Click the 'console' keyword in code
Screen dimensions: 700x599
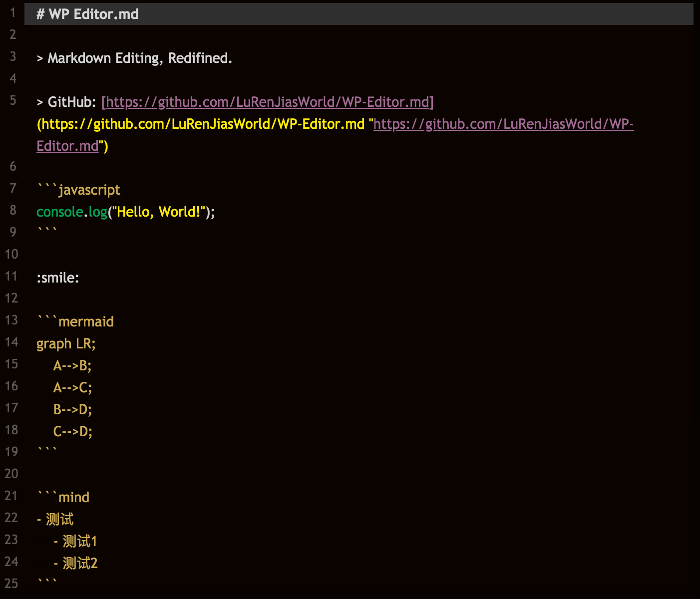(x=60, y=212)
